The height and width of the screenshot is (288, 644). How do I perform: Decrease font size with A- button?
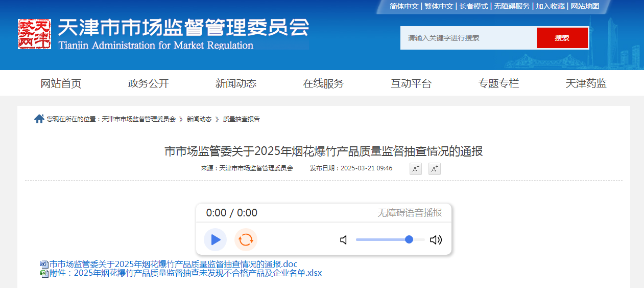tap(416, 169)
